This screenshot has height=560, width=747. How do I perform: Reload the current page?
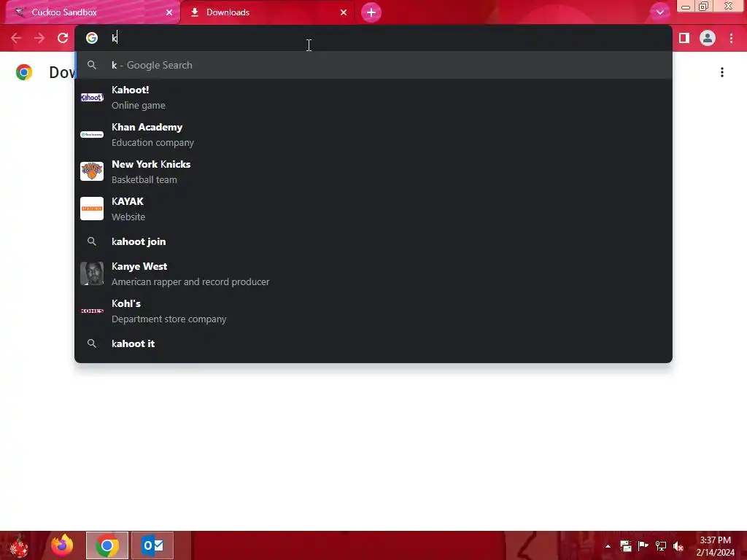(63, 38)
